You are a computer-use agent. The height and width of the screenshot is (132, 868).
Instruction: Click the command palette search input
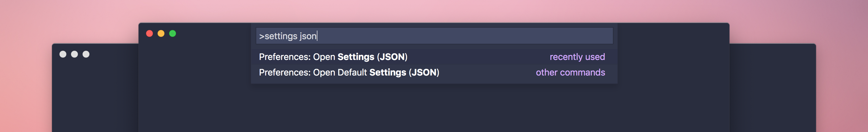[x=434, y=36]
